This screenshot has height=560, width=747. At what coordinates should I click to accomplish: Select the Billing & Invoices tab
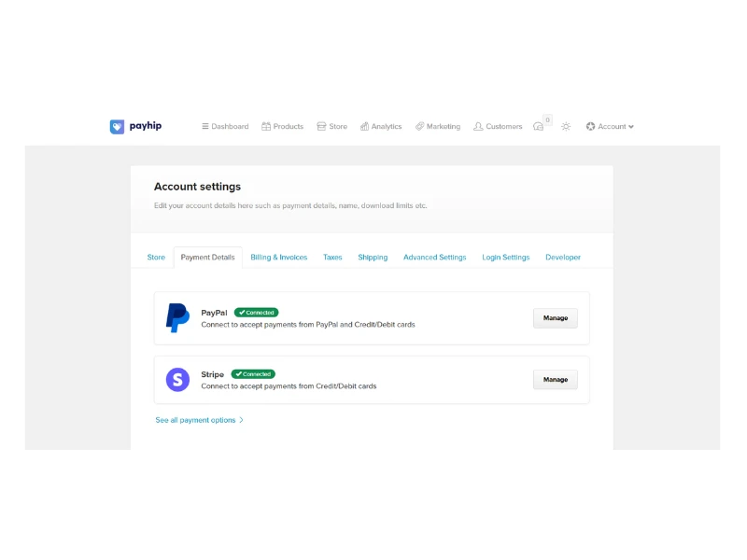[x=278, y=258]
